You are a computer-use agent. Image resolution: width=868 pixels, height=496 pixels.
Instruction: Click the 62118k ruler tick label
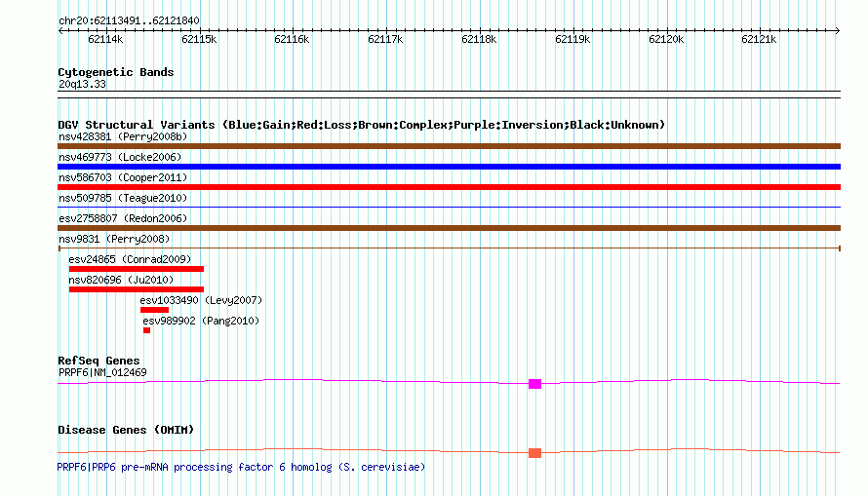479,39
